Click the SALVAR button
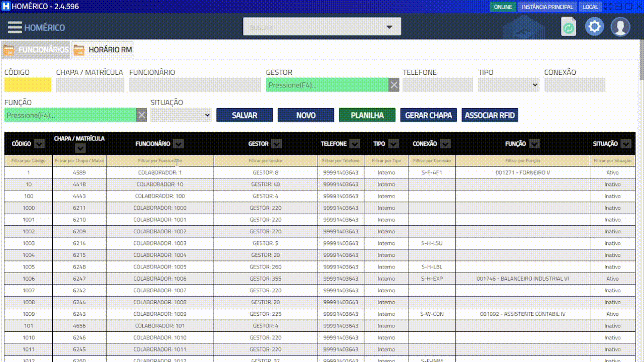The height and width of the screenshot is (362, 644). point(245,115)
